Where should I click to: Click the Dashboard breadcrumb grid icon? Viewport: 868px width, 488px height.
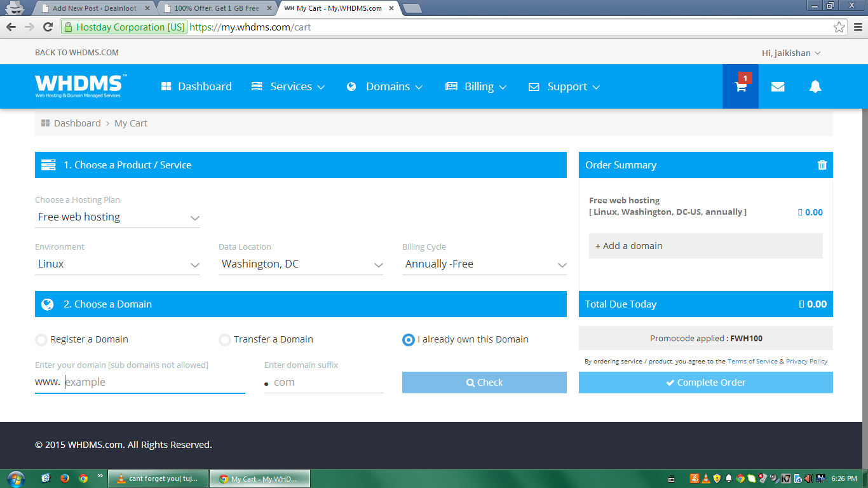(x=45, y=123)
